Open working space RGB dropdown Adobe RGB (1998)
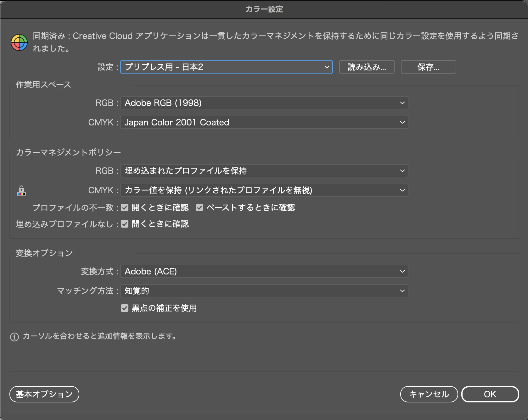 pyautogui.click(x=264, y=103)
